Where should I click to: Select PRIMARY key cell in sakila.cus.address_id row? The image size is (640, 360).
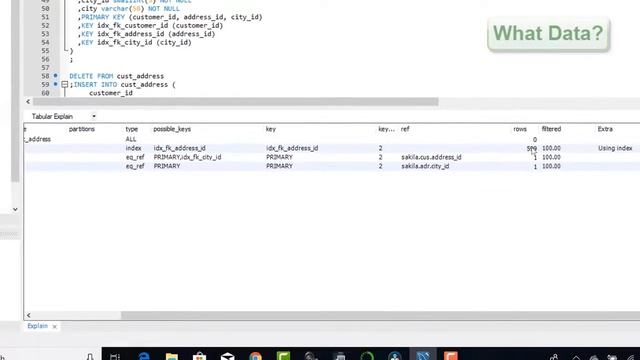click(x=279, y=157)
